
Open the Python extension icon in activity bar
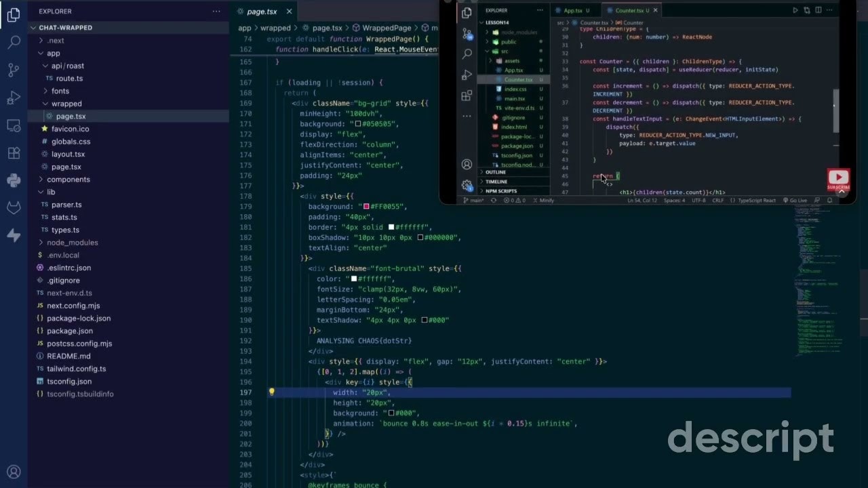(x=14, y=180)
